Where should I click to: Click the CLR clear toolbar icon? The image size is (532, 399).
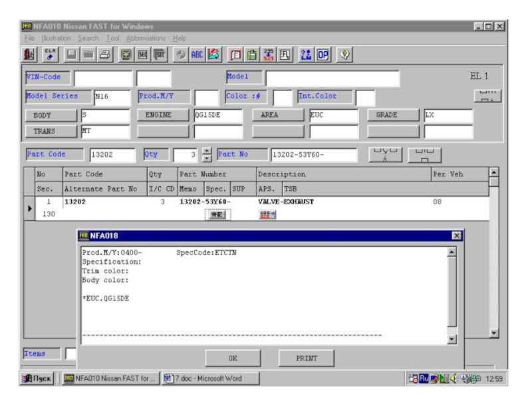(x=51, y=55)
